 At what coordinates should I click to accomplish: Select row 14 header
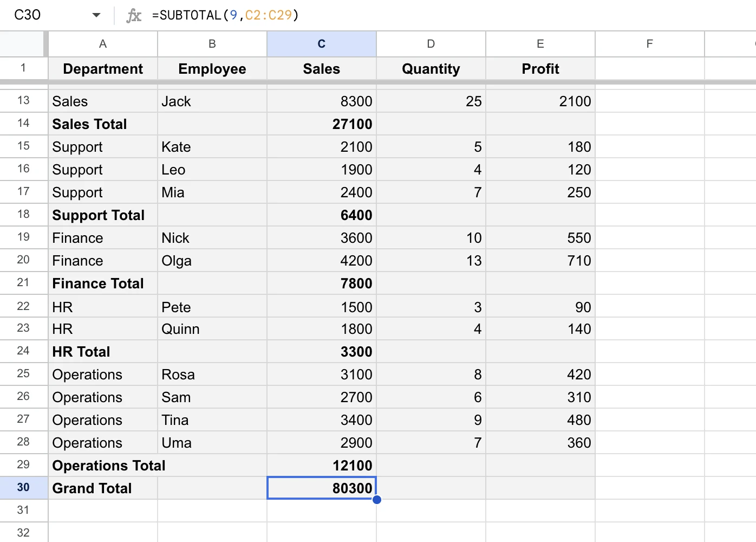point(23,124)
